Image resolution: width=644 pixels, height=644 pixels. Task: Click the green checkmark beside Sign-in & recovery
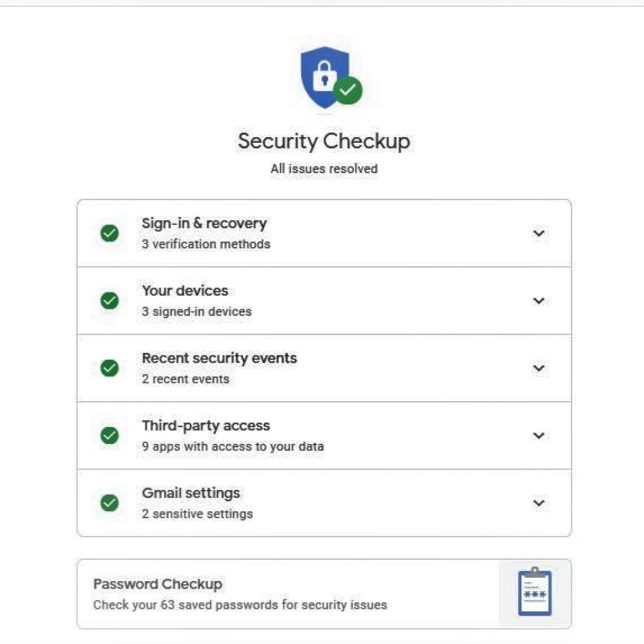tap(109, 233)
